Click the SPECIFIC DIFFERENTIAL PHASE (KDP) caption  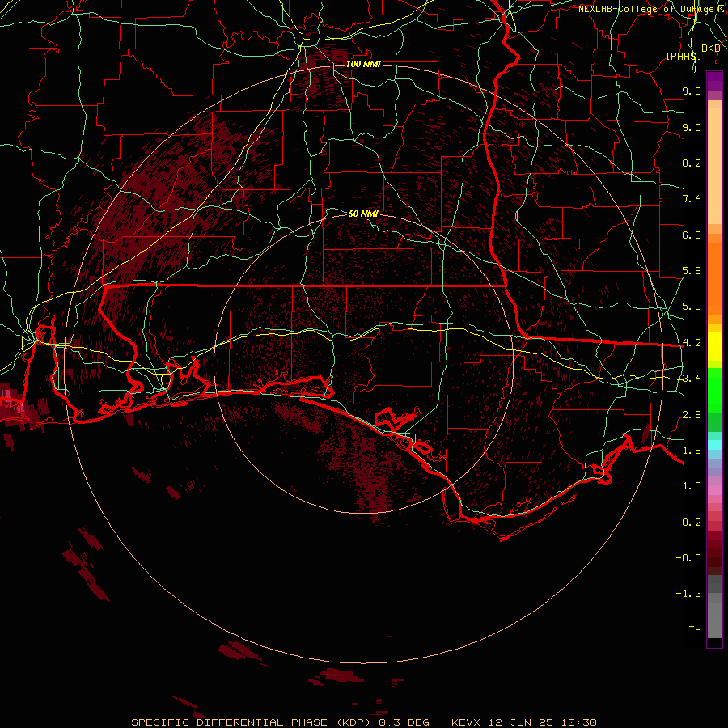pos(253,722)
